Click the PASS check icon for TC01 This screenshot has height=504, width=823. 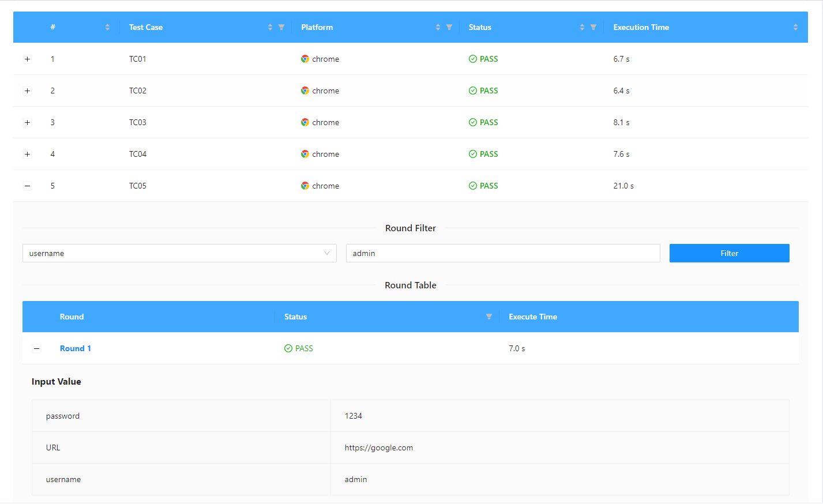(x=473, y=59)
